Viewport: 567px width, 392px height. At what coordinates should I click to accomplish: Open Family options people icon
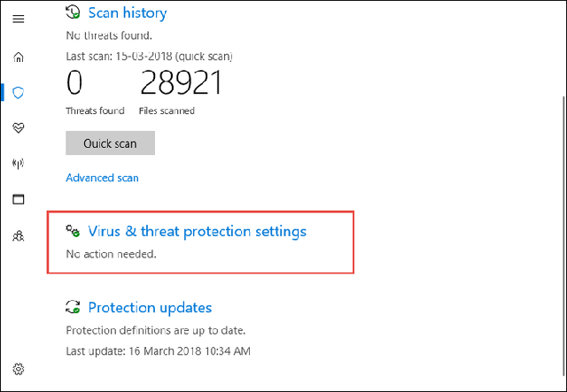click(x=19, y=235)
